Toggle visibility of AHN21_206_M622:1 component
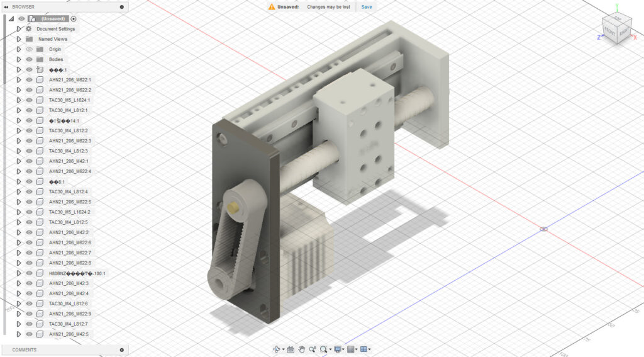 click(29, 80)
